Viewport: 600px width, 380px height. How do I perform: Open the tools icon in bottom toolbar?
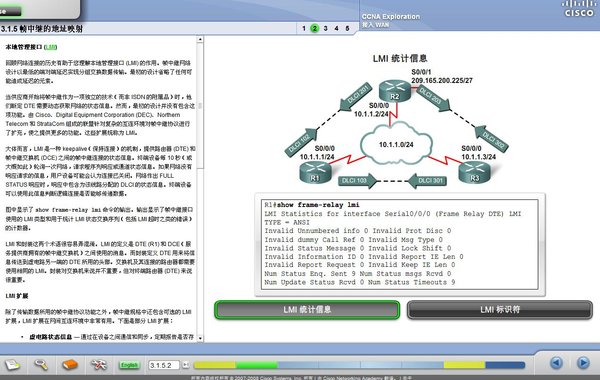pyautogui.click(x=99, y=364)
